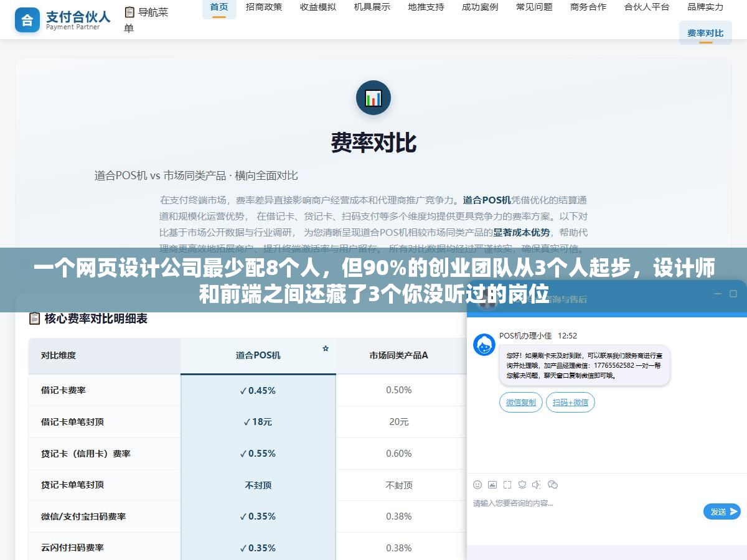Click the 核心费率对比明细表 section title
The height and width of the screenshot is (560, 747).
(x=96, y=319)
